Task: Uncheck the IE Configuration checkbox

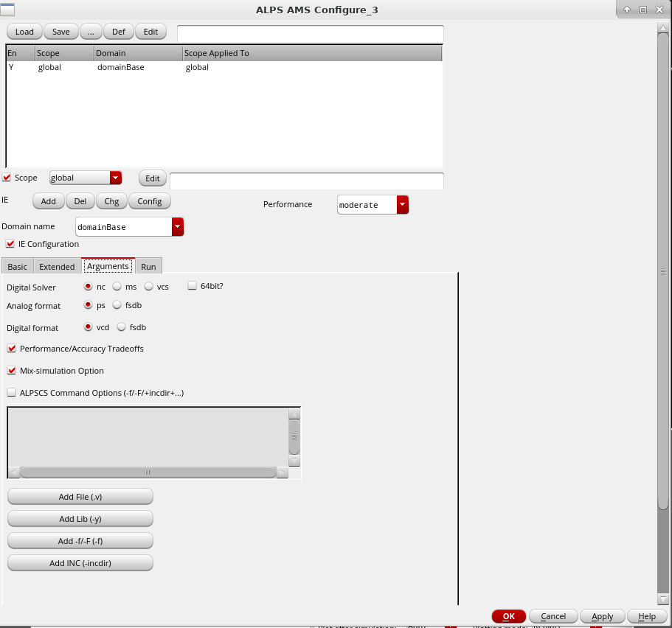Action: 10,244
